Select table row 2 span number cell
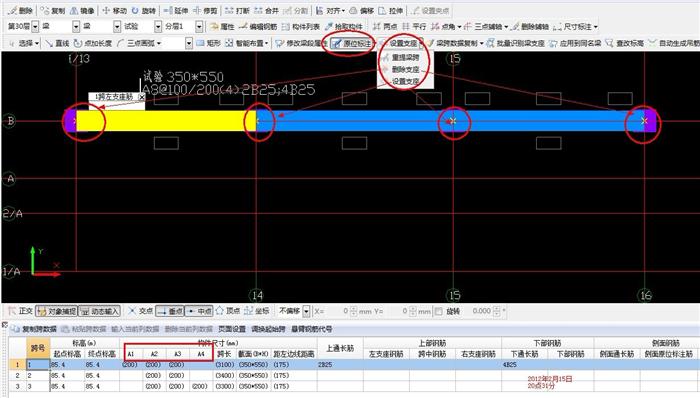 point(38,376)
